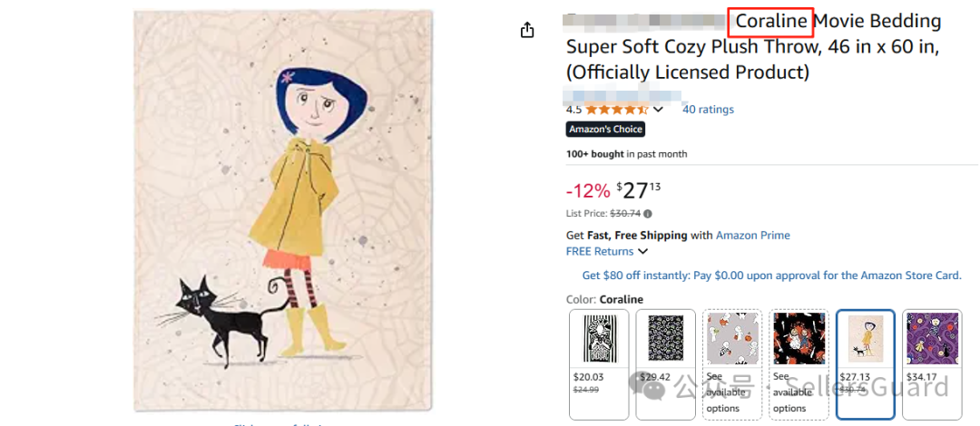Select the purple $34.17 color swatch
The image size is (980, 426).
pyautogui.click(x=932, y=364)
